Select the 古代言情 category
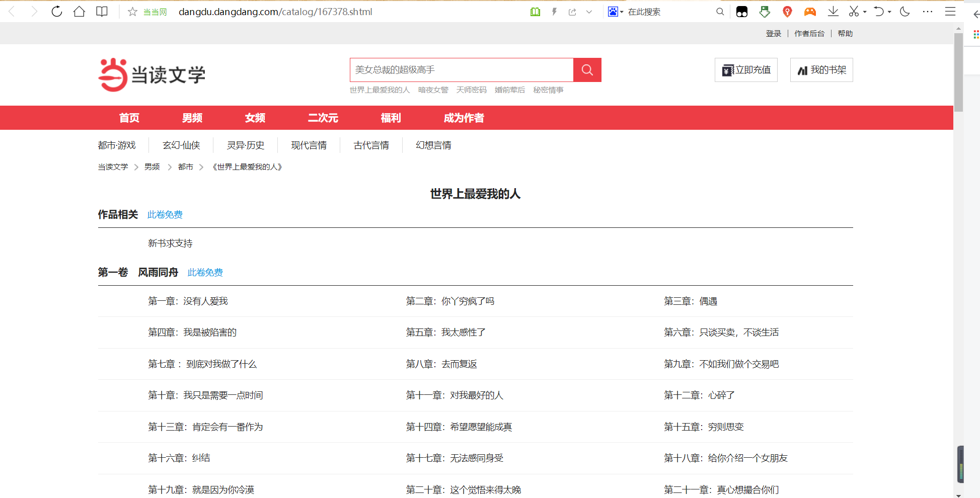This screenshot has height=498, width=980. point(371,145)
